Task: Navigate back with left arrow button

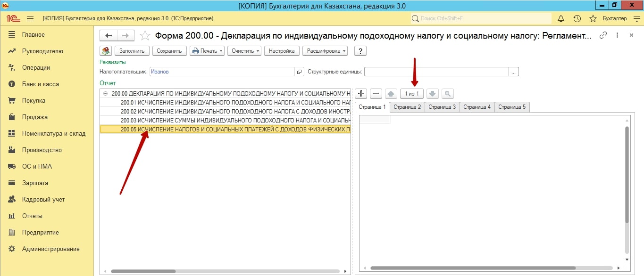Action: click(109, 35)
